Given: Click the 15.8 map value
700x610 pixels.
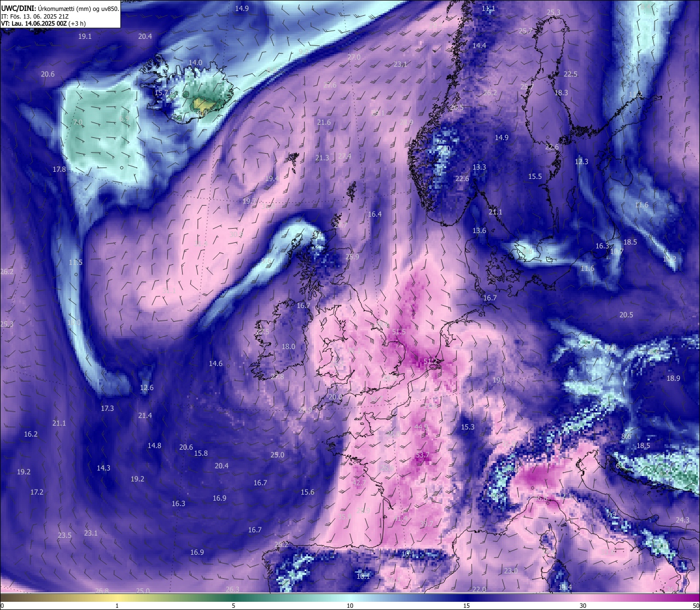Looking at the screenshot, I should 201,454.
